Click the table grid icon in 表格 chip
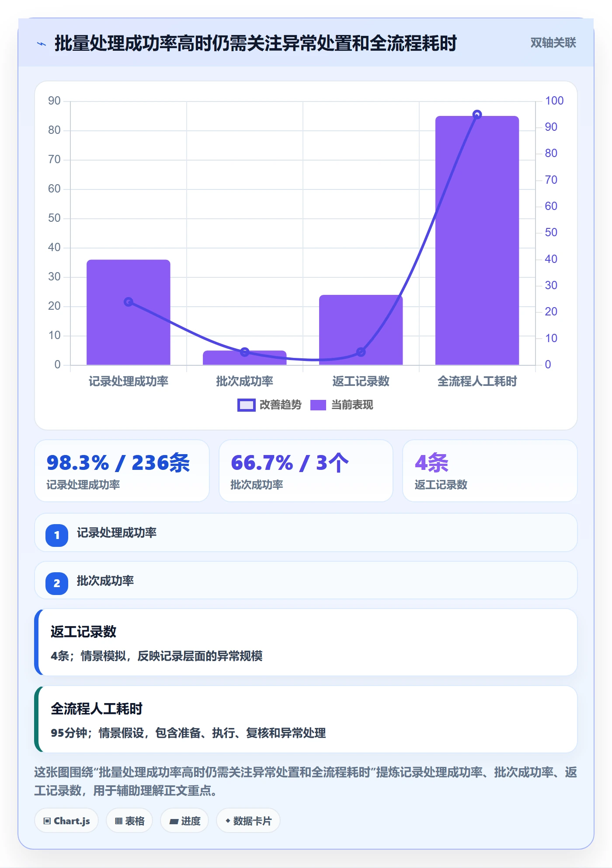612x868 pixels. tap(118, 821)
